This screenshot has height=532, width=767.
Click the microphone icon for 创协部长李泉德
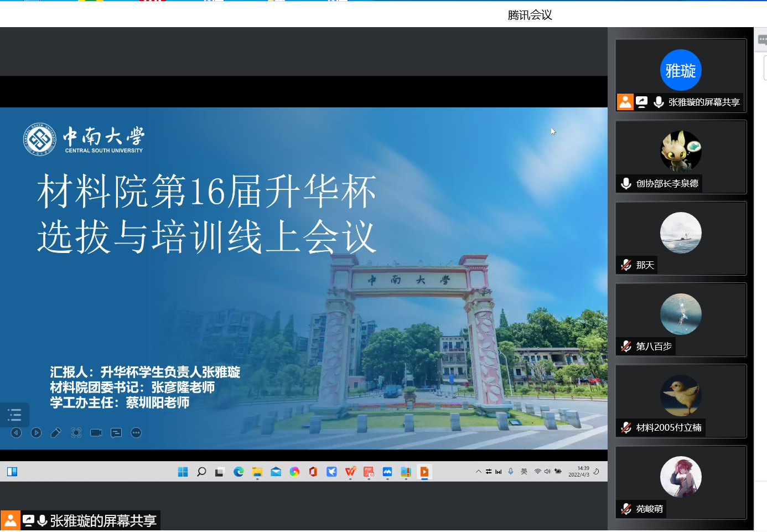(x=626, y=184)
